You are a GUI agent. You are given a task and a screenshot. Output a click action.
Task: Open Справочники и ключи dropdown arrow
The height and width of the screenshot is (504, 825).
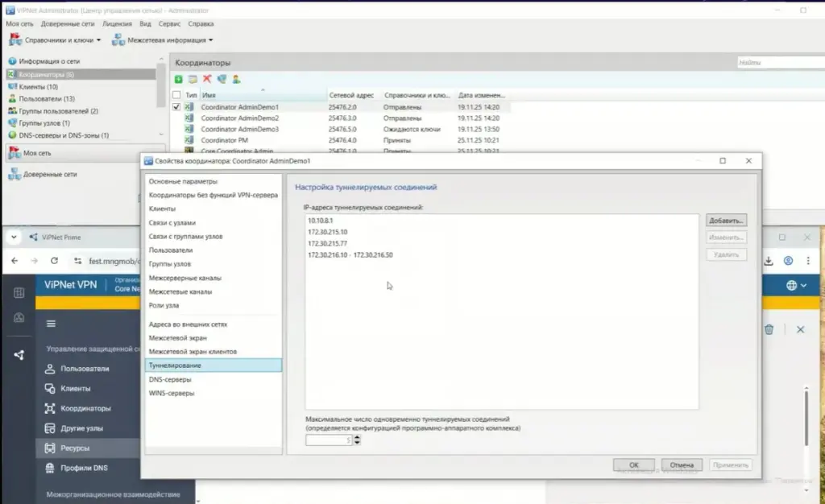[98, 40]
